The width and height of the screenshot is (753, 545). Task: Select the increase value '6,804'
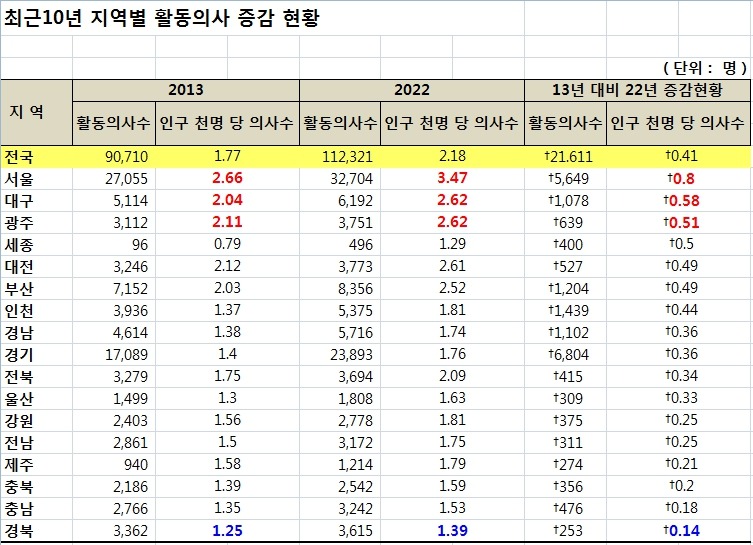point(569,355)
